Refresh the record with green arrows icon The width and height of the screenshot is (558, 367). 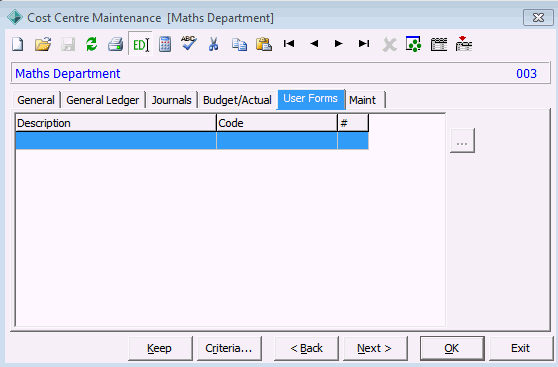(x=91, y=44)
